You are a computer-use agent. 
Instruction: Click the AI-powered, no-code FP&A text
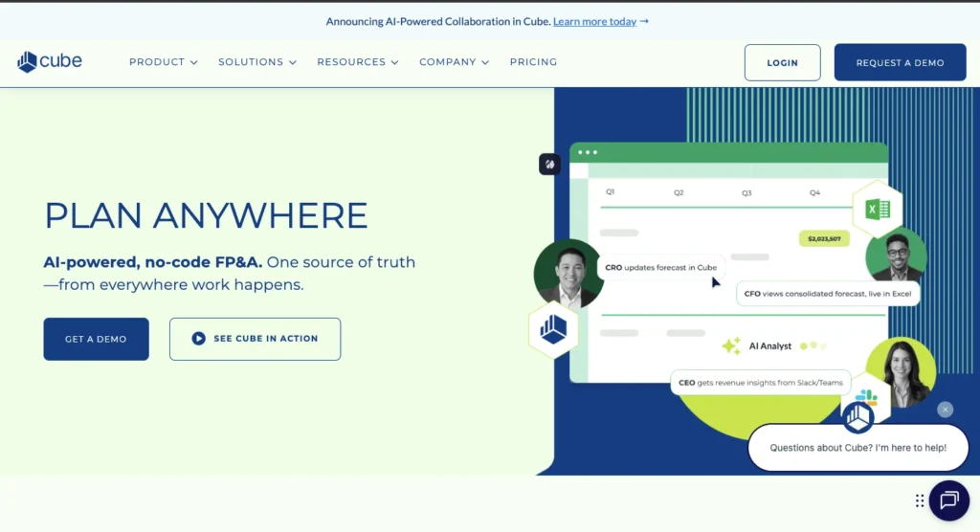(x=152, y=262)
